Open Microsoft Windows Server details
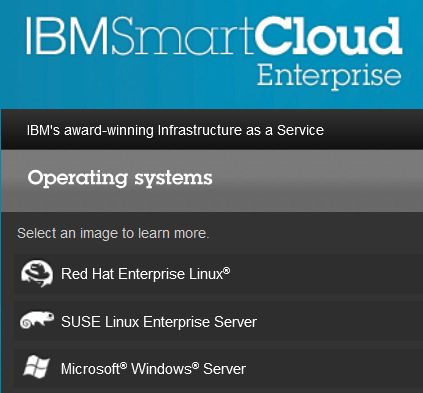This screenshot has height=393, width=423. 218,369
